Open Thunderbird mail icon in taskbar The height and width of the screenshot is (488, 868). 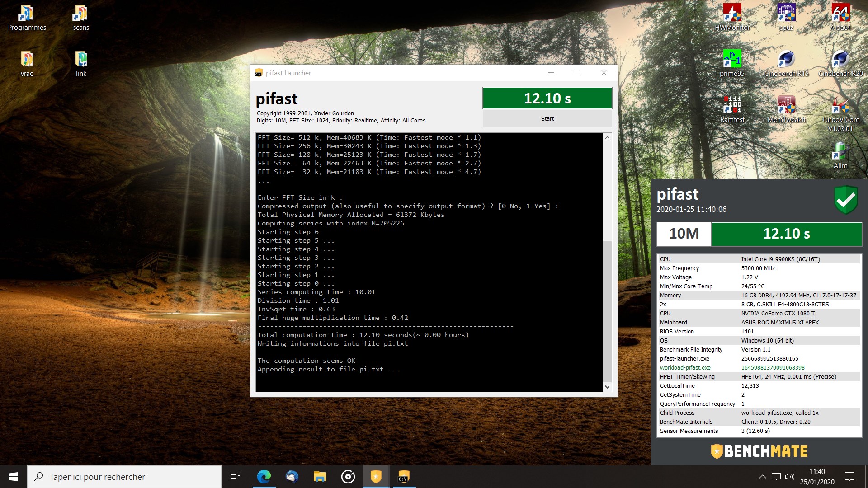[x=292, y=477]
